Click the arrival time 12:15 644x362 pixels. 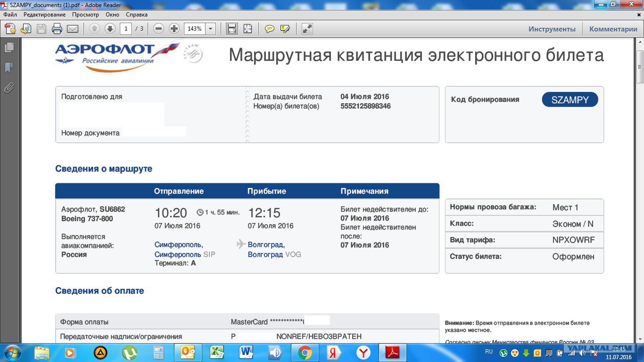point(264,213)
